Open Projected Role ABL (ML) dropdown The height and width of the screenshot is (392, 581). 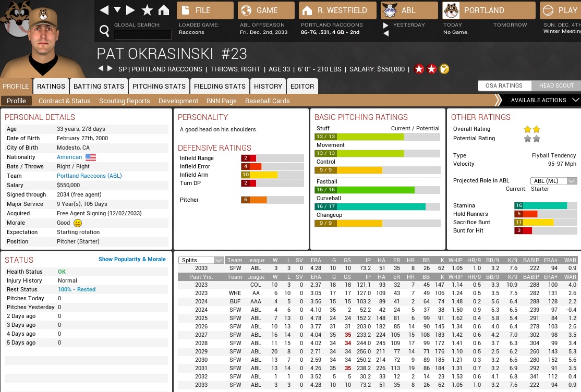pos(553,181)
